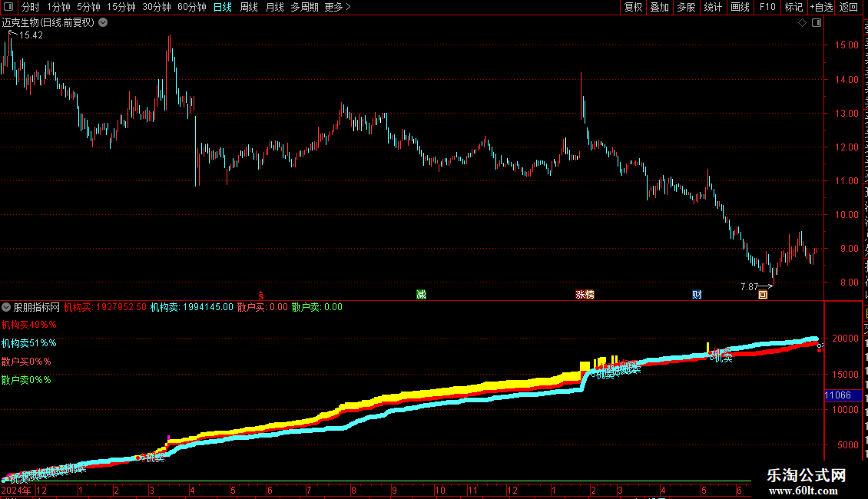868x499 pixels.
Task: Open the 多股 multi-stock view
Action: tap(686, 7)
